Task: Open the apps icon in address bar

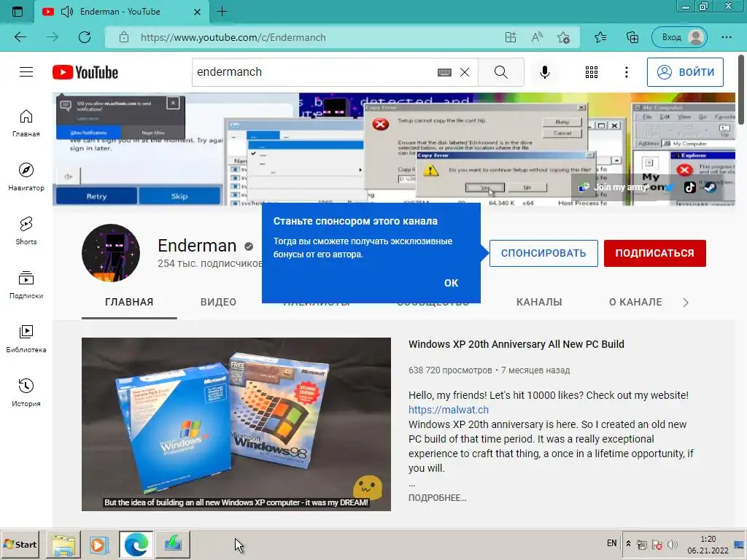Action: coord(510,37)
